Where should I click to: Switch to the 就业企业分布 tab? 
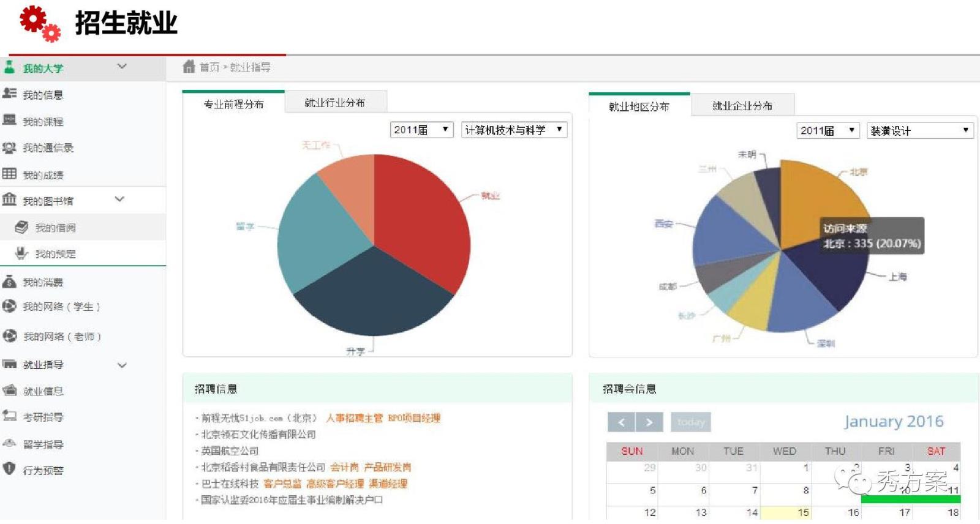[x=742, y=106]
